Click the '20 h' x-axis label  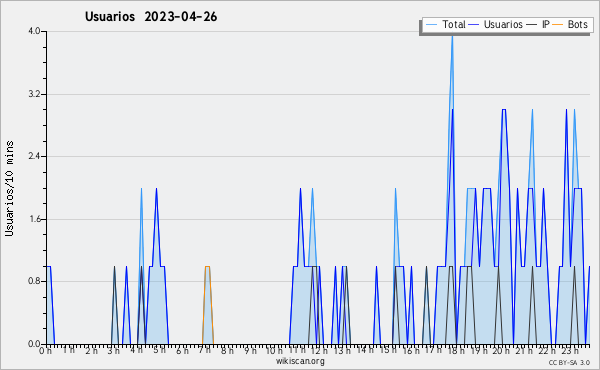coord(501,350)
